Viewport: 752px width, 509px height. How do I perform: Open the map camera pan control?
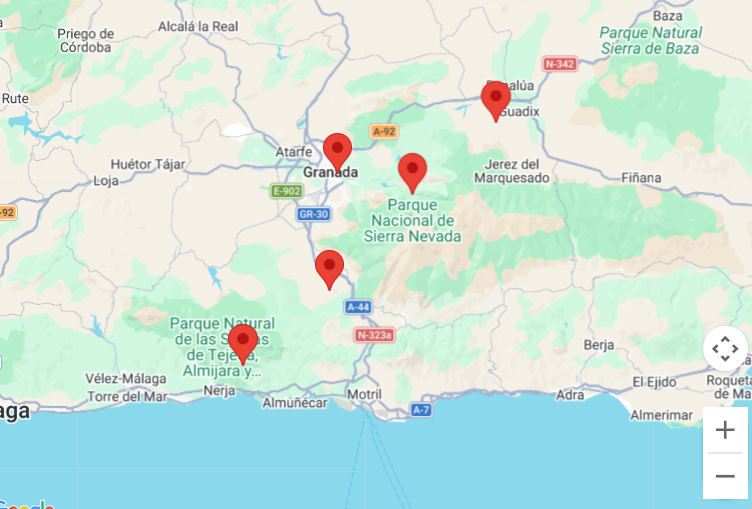[725, 349]
